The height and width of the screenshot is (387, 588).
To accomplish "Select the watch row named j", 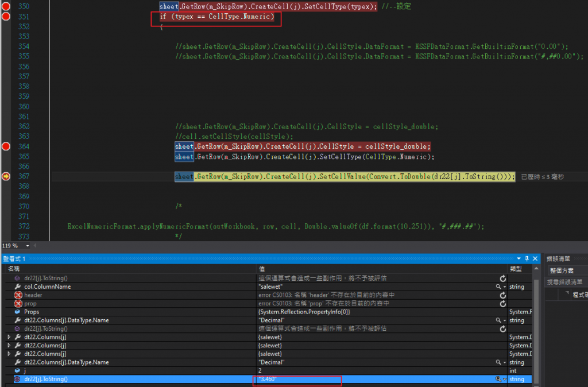I will [x=266, y=370].
